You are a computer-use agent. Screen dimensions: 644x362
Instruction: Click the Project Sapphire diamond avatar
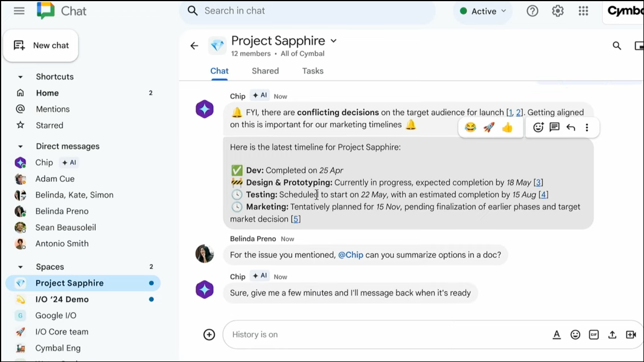pos(218,45)
